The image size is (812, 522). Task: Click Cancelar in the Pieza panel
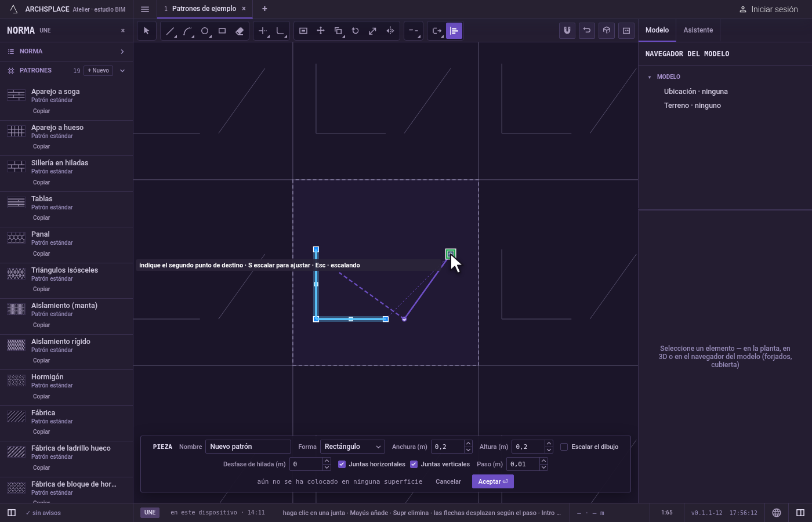click(x=448, y=481)
